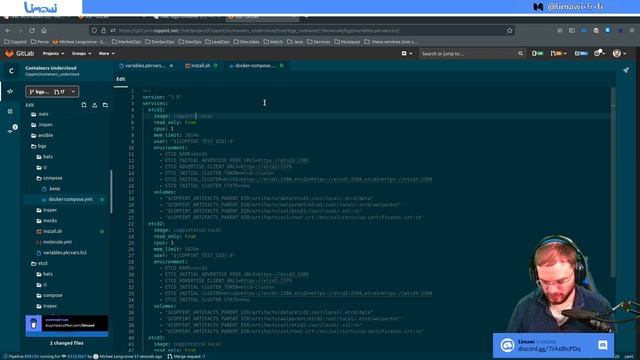
Task: Open the Groups menu
Action: [81, 53]
